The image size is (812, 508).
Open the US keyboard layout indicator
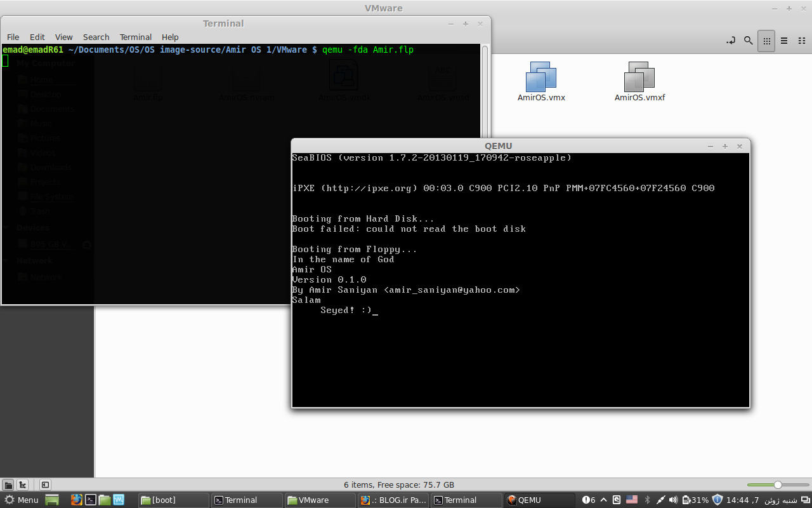pos(632,500)
